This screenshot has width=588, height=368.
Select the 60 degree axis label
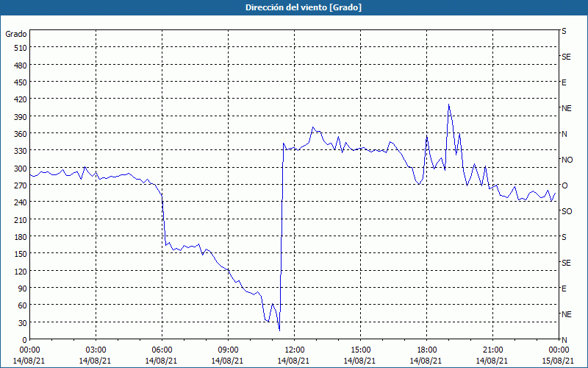(x=23, y=305)
